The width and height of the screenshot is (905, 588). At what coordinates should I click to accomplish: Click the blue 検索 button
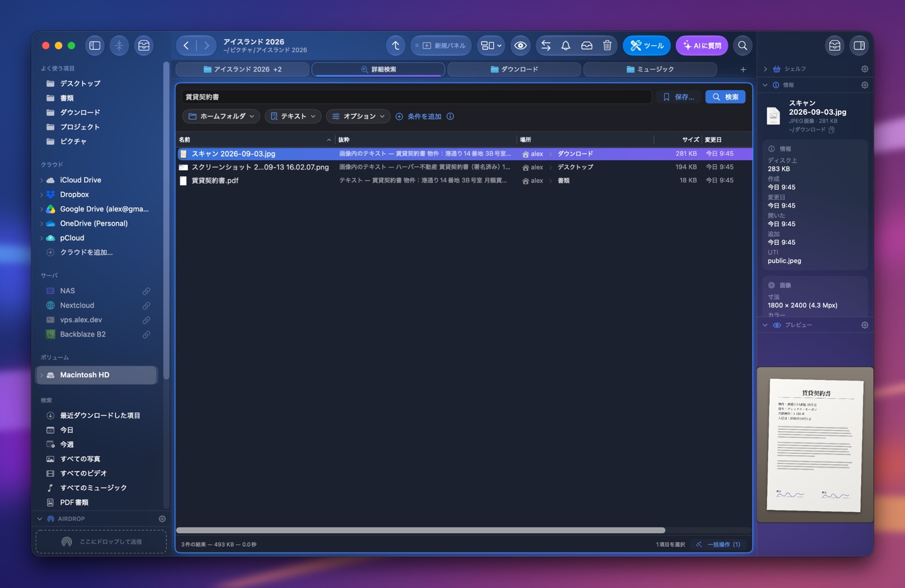[725, 97]
